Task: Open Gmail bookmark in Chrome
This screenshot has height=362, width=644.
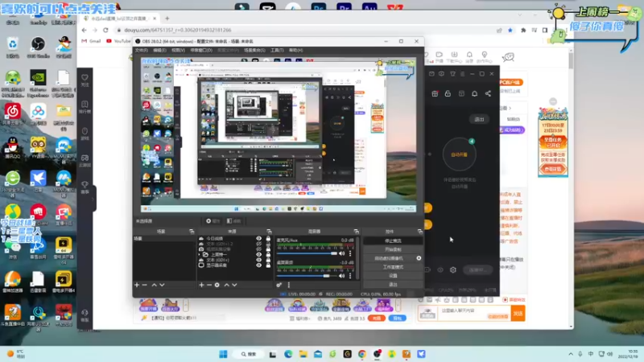Action: click(x=91, y=41)
